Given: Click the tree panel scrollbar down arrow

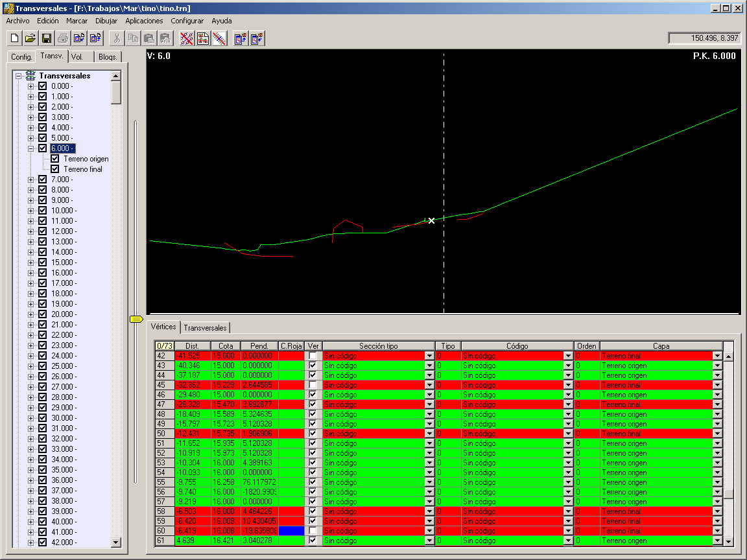Looking at the screenshot, I should [x=116, y=542].
